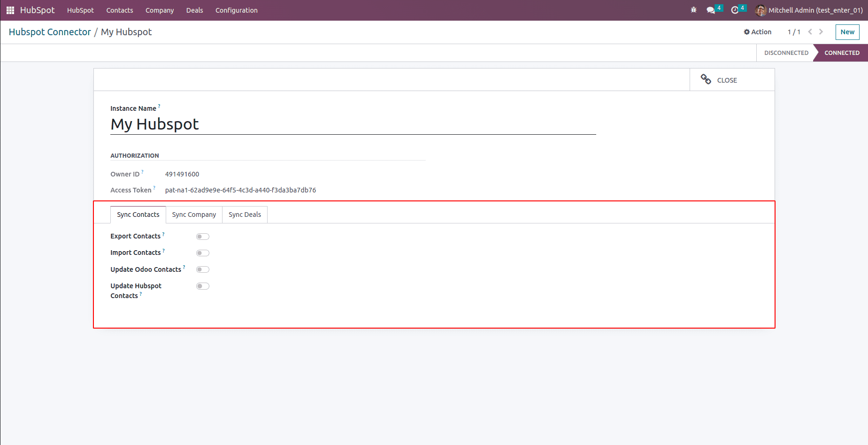
Task: Click the CONNECTED status stage
Action: click(x=842, y=53)
